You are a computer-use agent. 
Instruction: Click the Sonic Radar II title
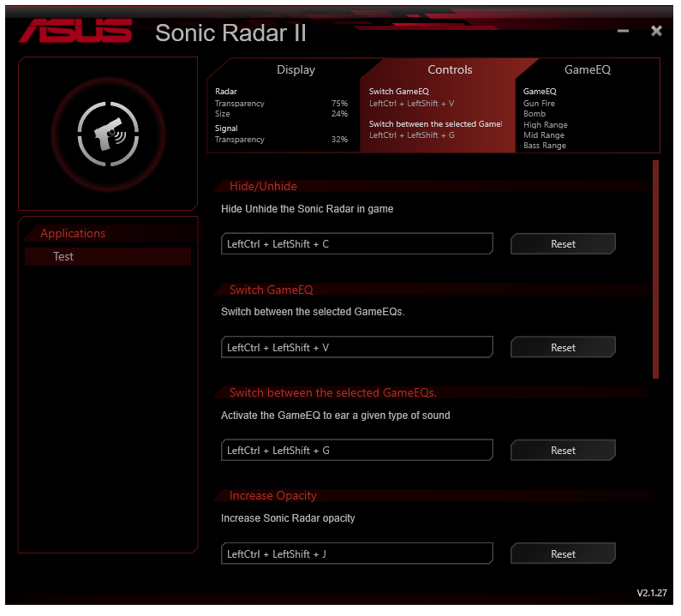tap(231, 33)
